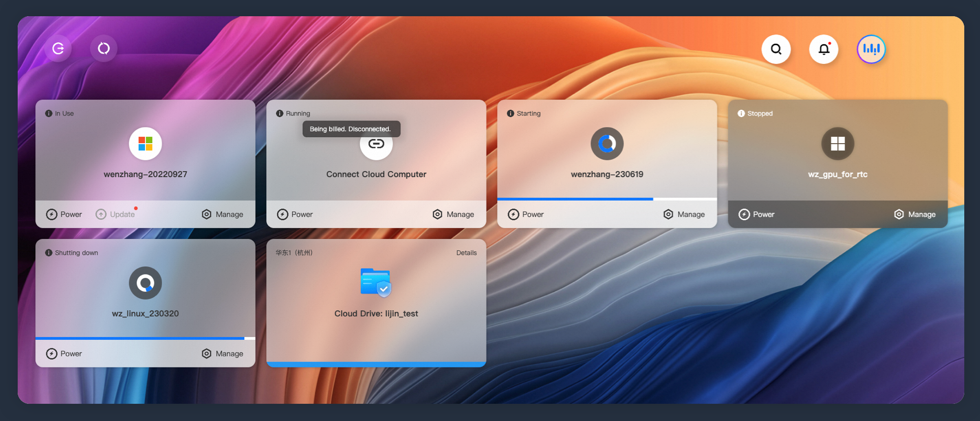Click Power on Connect Cloud Computer card

tap(295, 214)
